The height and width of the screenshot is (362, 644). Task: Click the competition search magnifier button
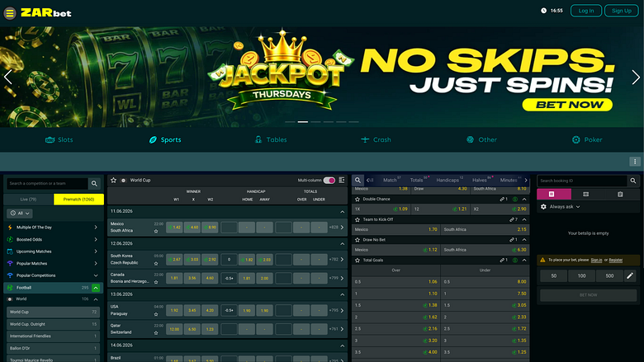pos(94,183)
